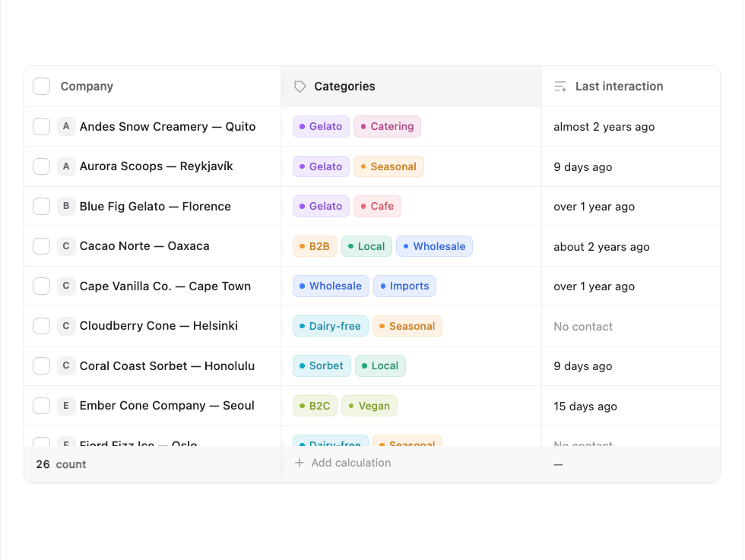Viewport: 745px width, 560px height.
Task: Open the Categories column header
Action: tap(411, 87)
